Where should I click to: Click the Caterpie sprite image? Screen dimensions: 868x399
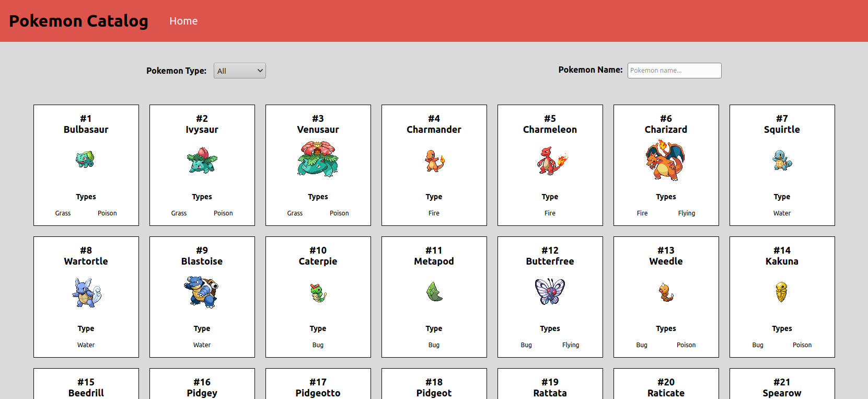(318, 292)
